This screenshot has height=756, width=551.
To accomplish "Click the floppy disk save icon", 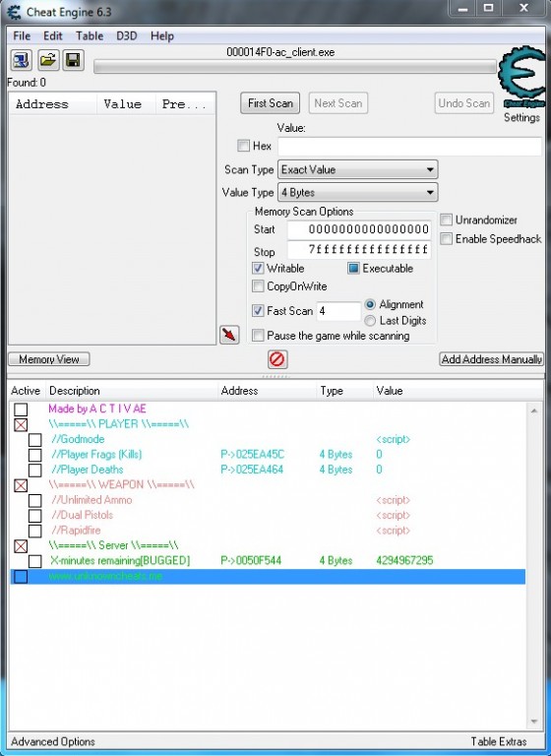I will tap(73, 60).
